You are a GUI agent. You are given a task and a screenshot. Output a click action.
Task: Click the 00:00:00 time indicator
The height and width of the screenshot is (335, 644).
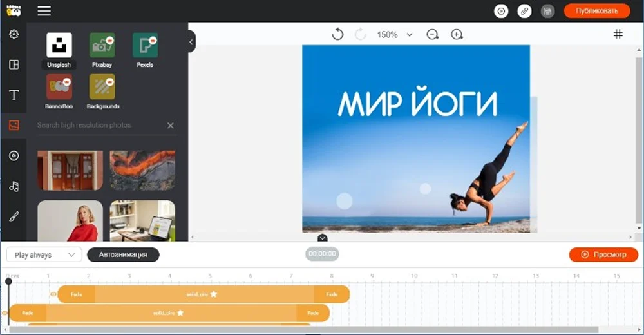pos(323,254)
